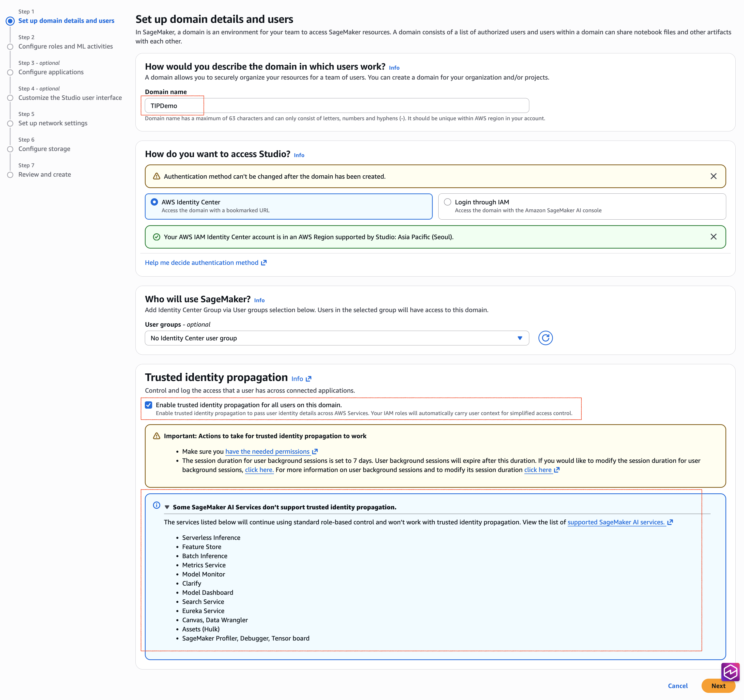Click the 'Batch Inference' list item
This screenshot has height=700, width=744.
(205, 556)
